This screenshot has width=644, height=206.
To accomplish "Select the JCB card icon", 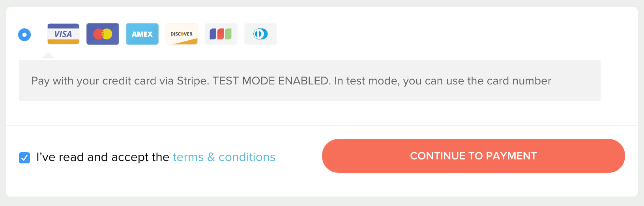I will 221,34.
